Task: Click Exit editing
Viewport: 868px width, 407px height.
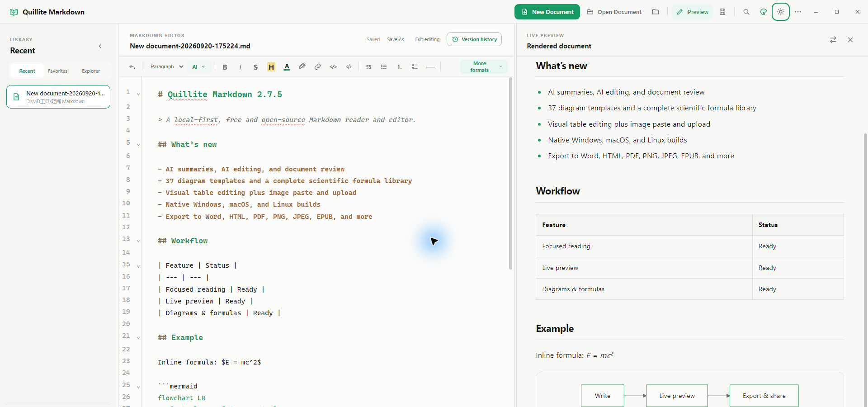Action: [x=427, y=39]
